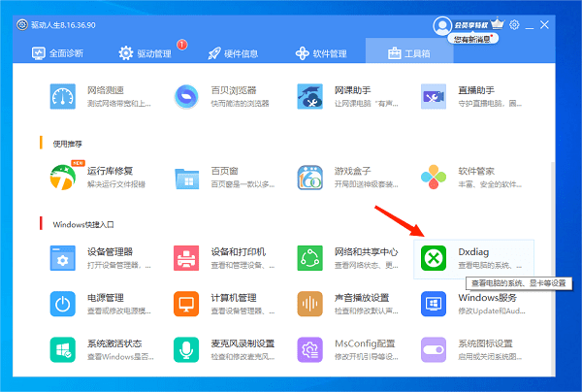Open 电源管理 power icon
Screen dimensions: 582x392
63,304
